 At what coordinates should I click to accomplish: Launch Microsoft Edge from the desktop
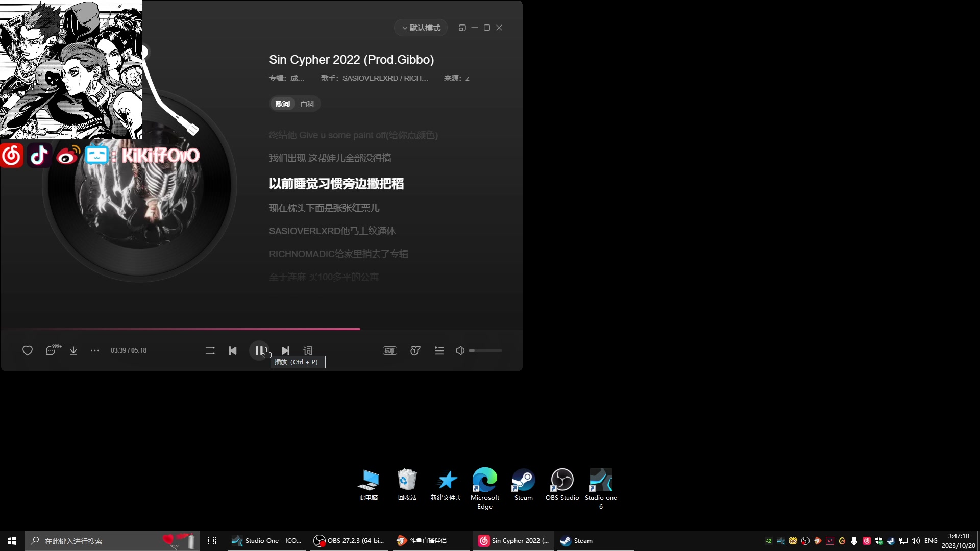[485, 489]
